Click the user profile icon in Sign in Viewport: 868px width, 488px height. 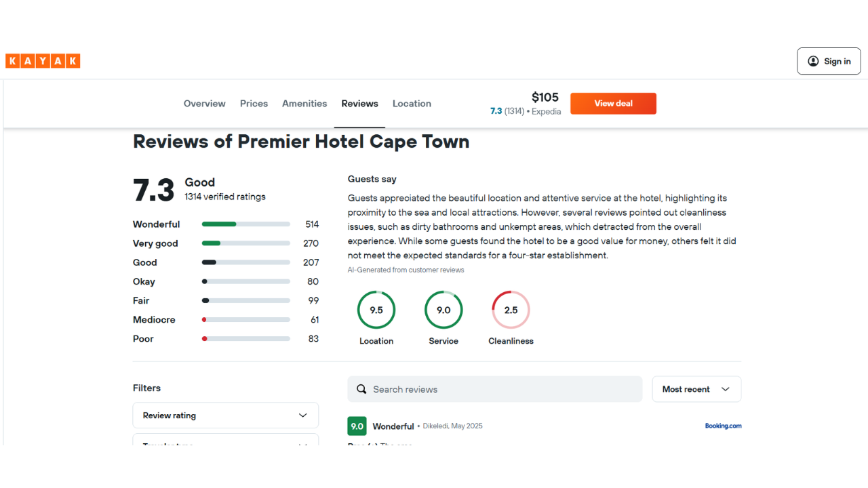[x=813, y=61]
